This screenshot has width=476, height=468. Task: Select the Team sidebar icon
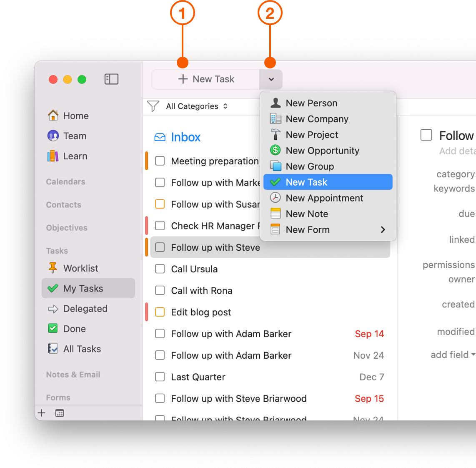pyautogui.click(x=53, y=136)
